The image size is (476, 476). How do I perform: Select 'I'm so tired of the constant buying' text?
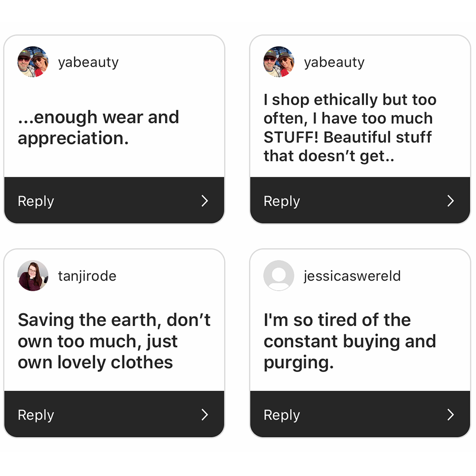(x=350, y=341)
